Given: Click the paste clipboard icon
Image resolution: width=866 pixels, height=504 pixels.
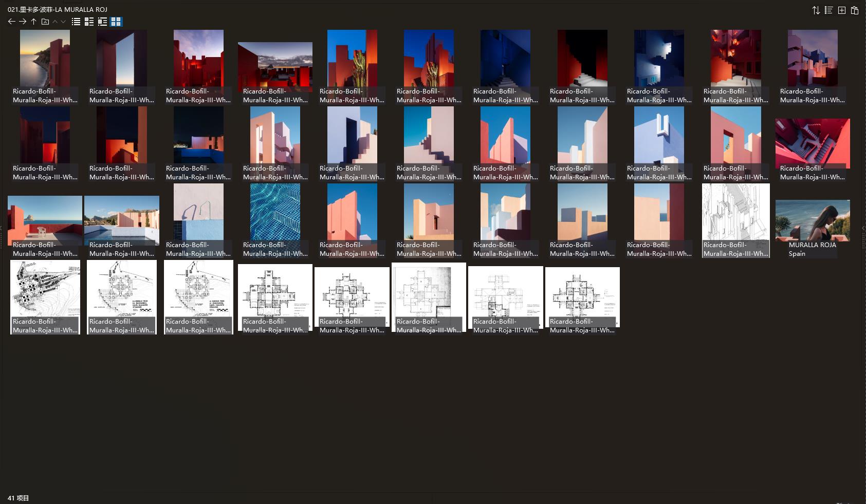Looking at the screenshot, I should [x=855, y=10].
